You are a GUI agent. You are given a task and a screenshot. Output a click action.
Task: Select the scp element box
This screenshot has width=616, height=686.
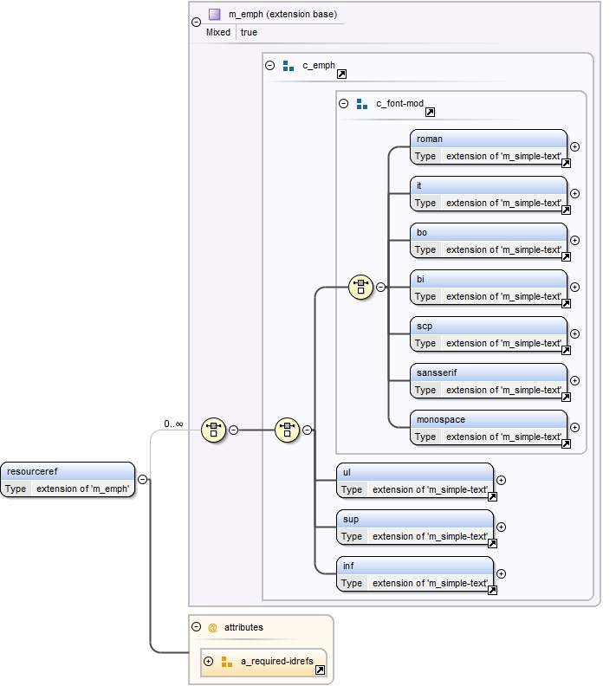click(488, 334)
